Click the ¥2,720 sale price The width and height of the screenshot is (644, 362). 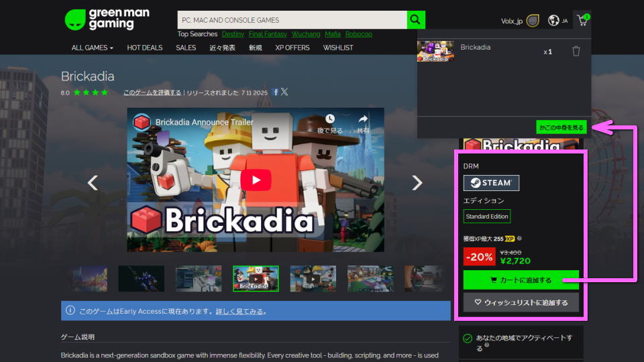tap(515, 261)
